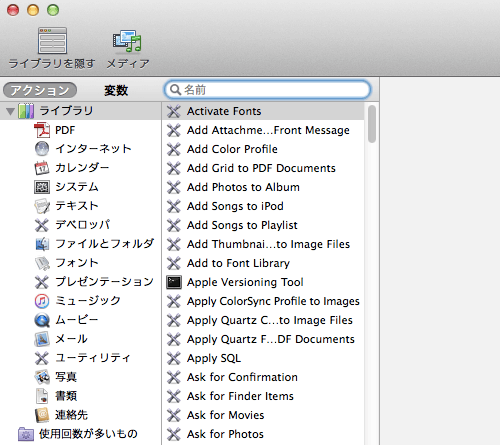Select the 写真 photos icon
This screenshot has height=445, width=500.
tap(42, 377)
